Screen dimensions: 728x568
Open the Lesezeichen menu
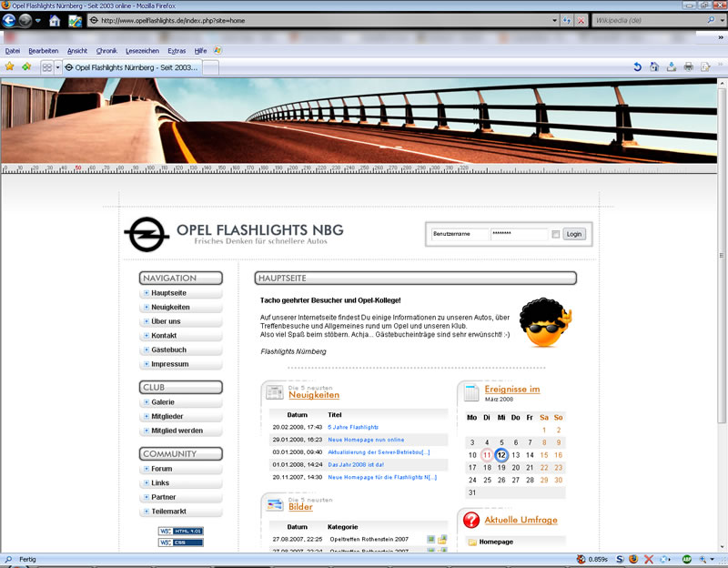click(x=142, y=51)
